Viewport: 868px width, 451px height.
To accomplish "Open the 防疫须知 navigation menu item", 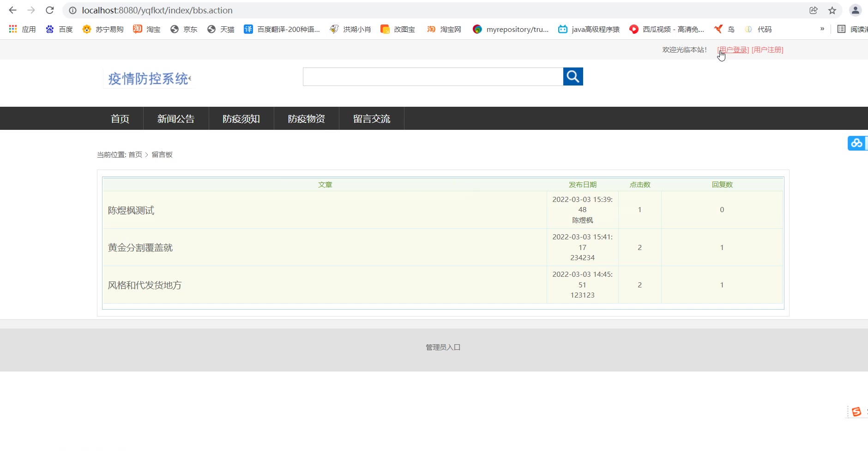I will tap(241, 119).
